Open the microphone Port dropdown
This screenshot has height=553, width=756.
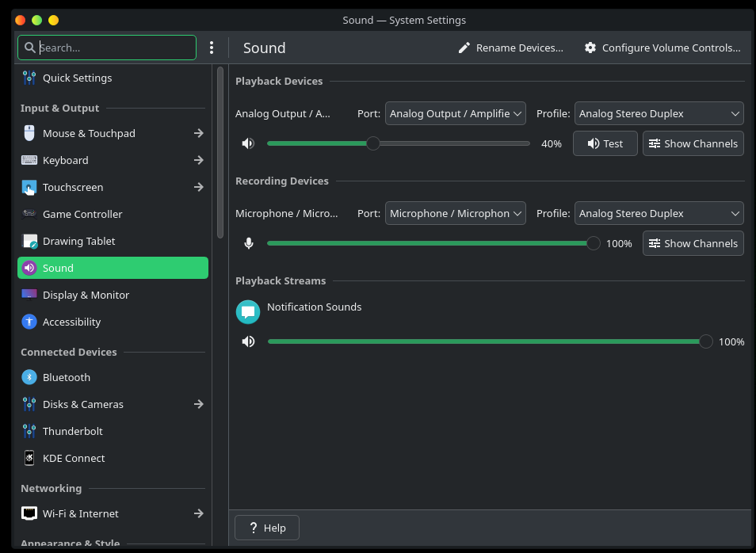coord(456,213)
